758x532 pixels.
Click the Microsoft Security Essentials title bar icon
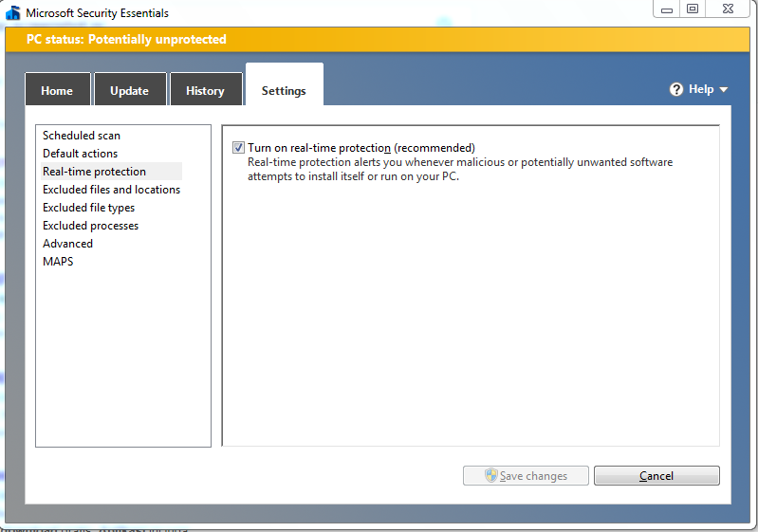tap(13, 12)
